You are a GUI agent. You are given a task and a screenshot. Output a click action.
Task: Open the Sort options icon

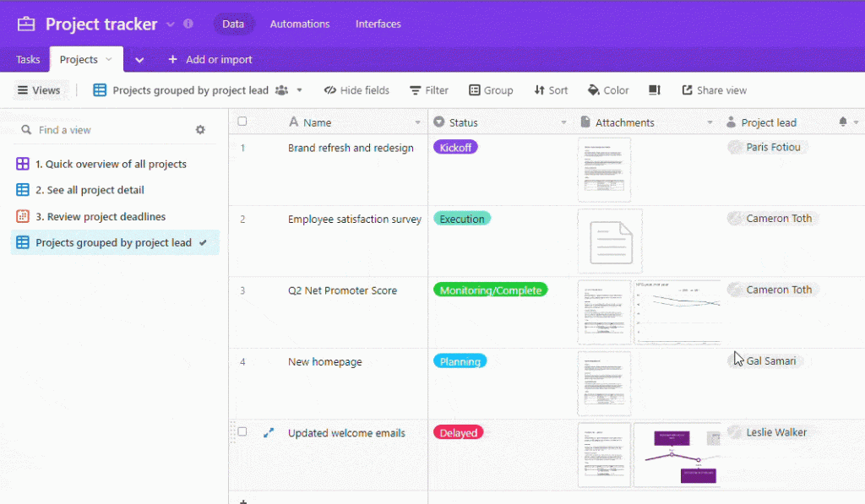(550, 90)
